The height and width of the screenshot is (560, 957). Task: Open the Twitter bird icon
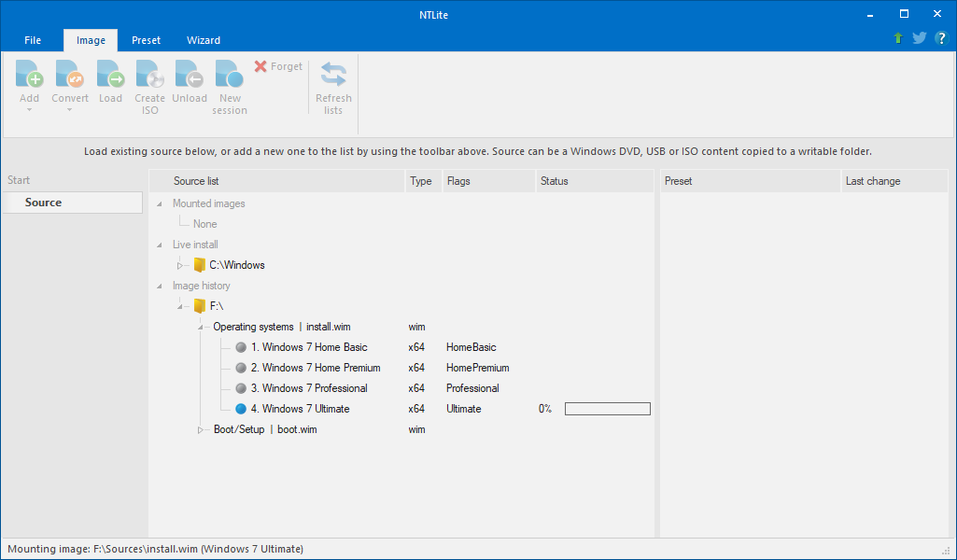[x=919, y=38]
